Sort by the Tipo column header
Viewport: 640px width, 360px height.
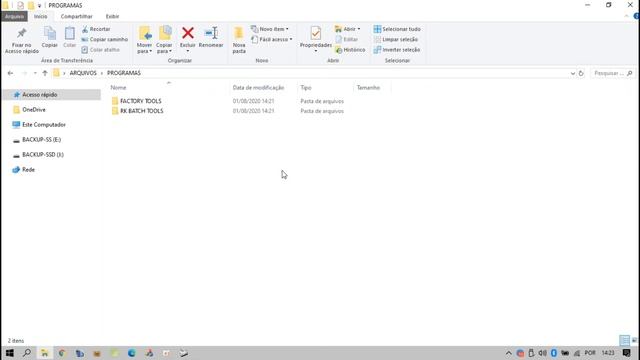click(306, 88)
